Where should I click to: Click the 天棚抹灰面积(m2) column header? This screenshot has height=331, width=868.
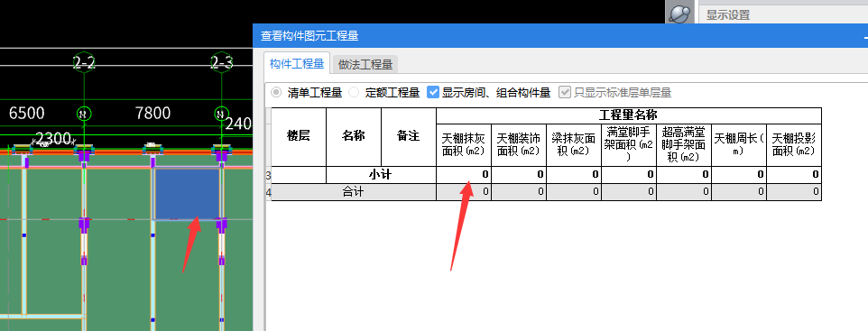pos(464,144)
